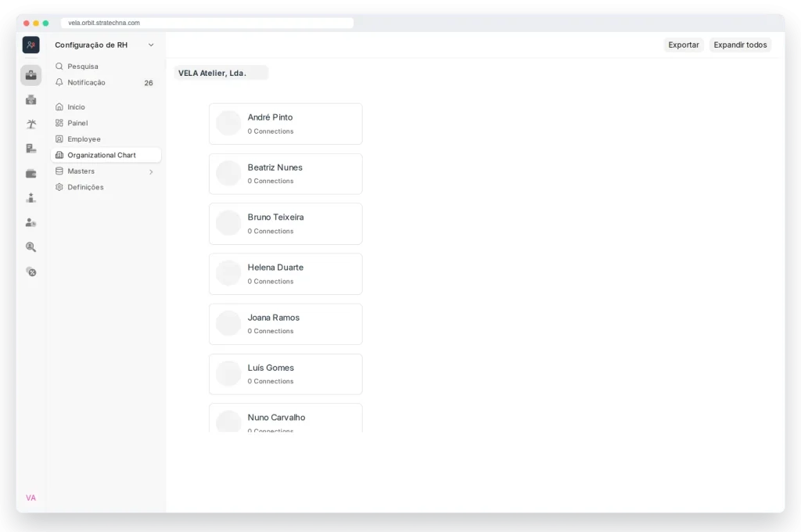Screen dimensions: 801x532
Task: Open Luís Gomes's card
Action: (286, 374)
